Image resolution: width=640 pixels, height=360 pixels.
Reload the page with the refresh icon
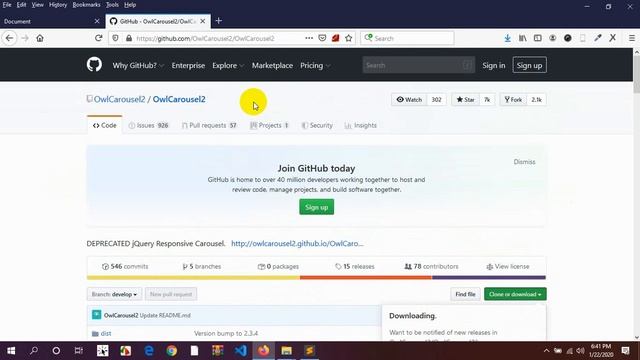pyautogui.click(x=98, y=38)
